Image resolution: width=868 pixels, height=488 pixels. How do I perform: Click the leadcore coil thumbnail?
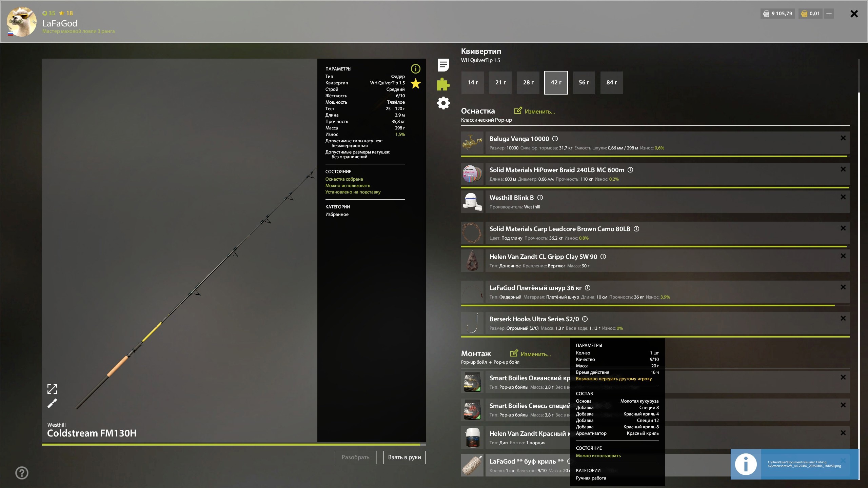472,233
